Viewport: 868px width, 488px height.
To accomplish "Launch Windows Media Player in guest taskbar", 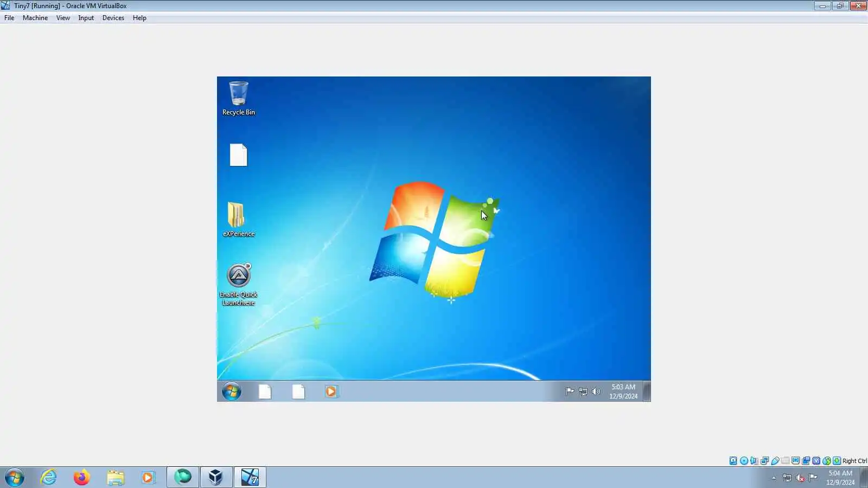I will (331, 391).
